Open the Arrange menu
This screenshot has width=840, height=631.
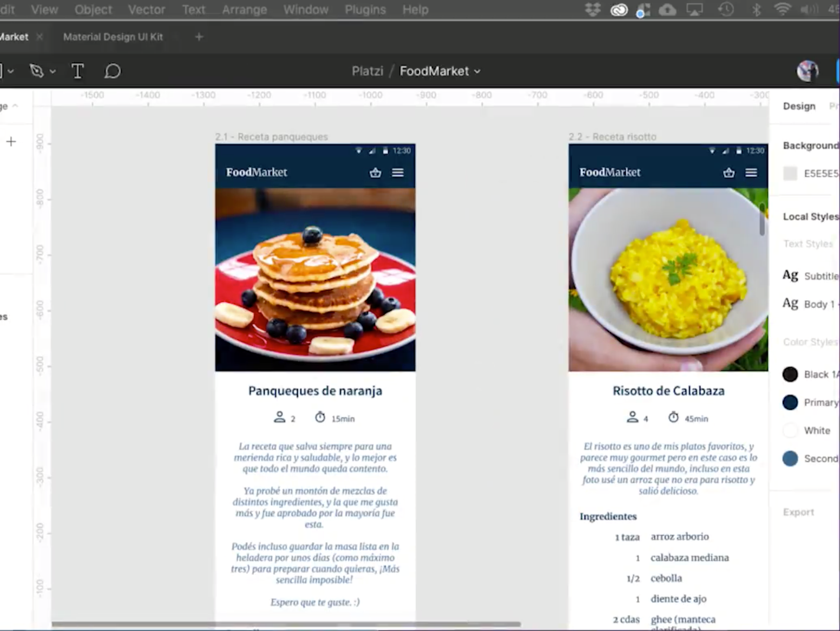[244, 10]
